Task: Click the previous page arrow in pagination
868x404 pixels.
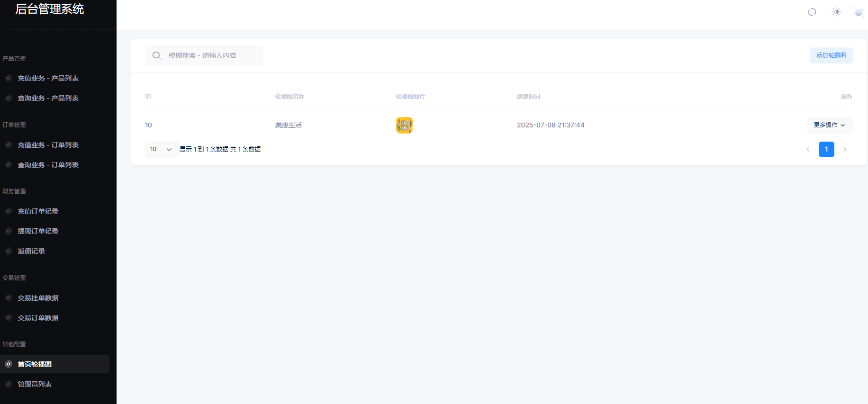Action: tap(808, 149)
